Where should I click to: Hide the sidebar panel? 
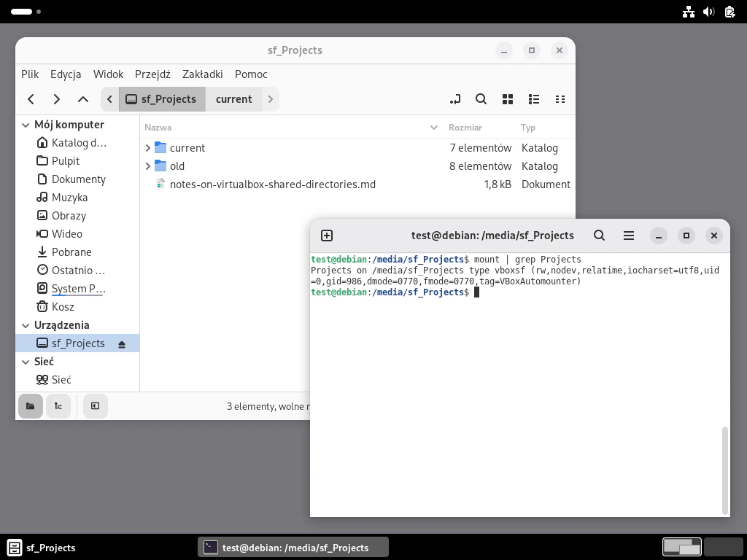(x=95, y=406)
